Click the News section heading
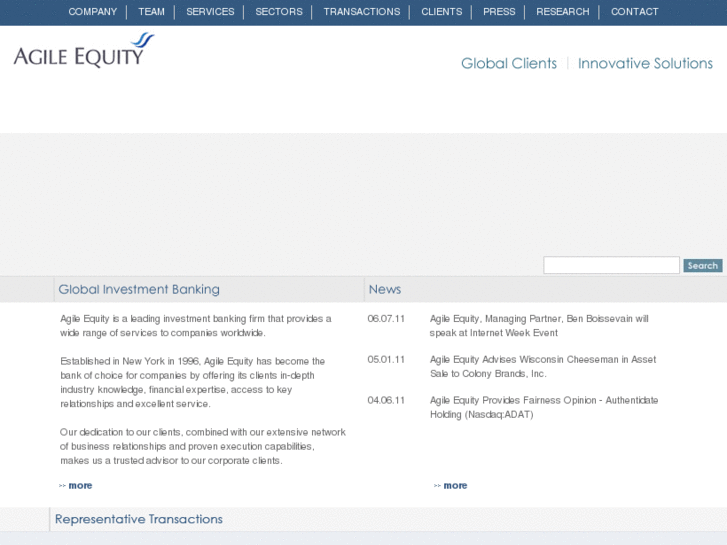This screenshot has height=545, width=727. point(385,289)
